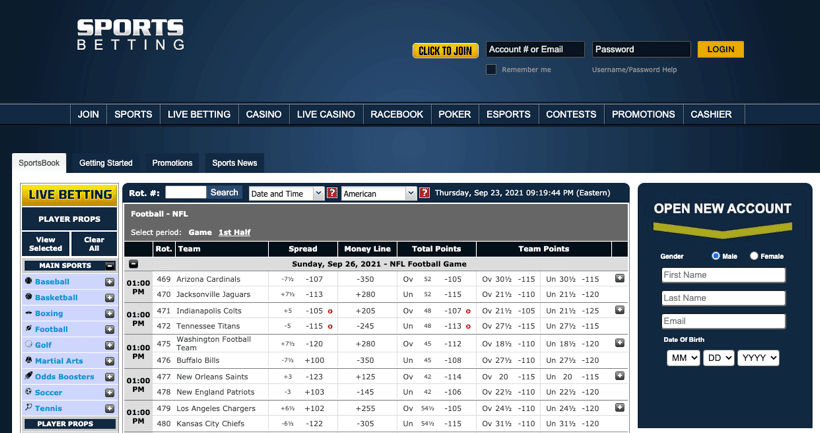This screenshot has height=433, width=820.
Task: Expand the Boxing category plus button
Action: tap(109, 314)
